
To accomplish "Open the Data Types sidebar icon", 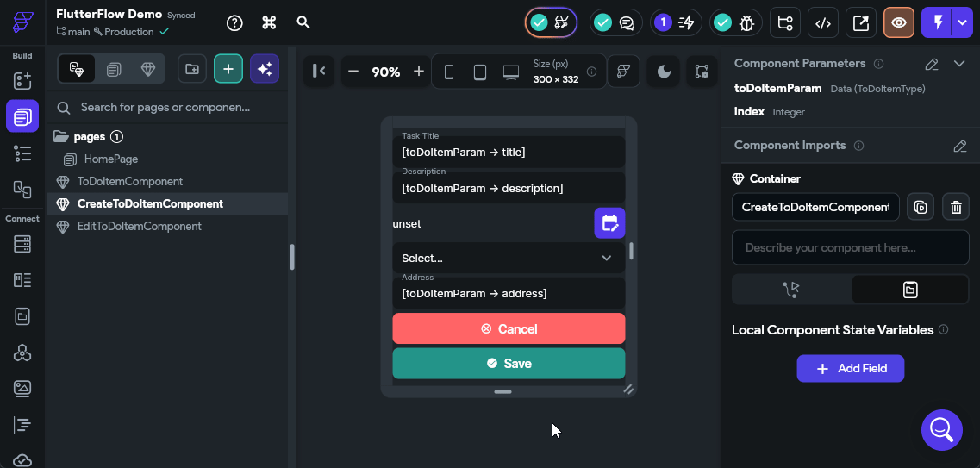I will [x=22, y=280].
